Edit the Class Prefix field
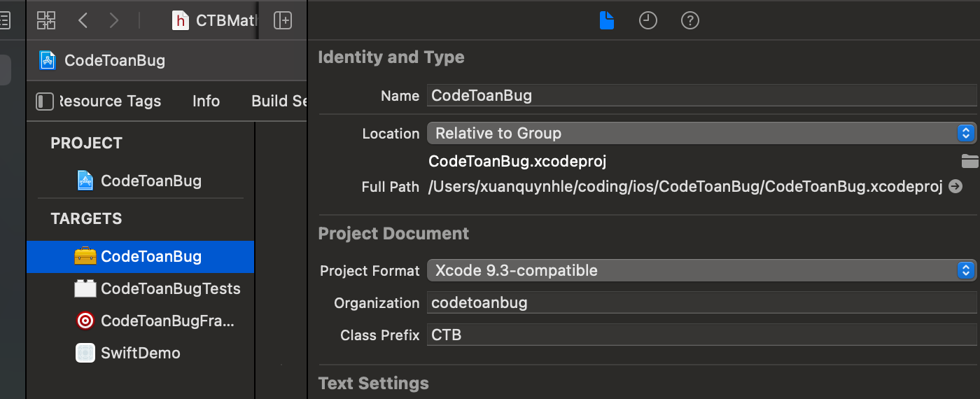The height and width of the screenshot is (399, 980). click(701, 335)
